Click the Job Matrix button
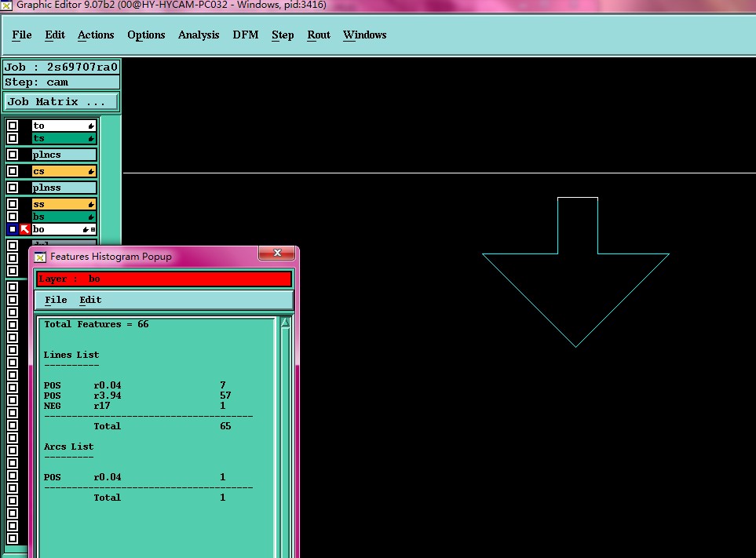The width and height of the screenshot is (756, 558). point(60,102)
